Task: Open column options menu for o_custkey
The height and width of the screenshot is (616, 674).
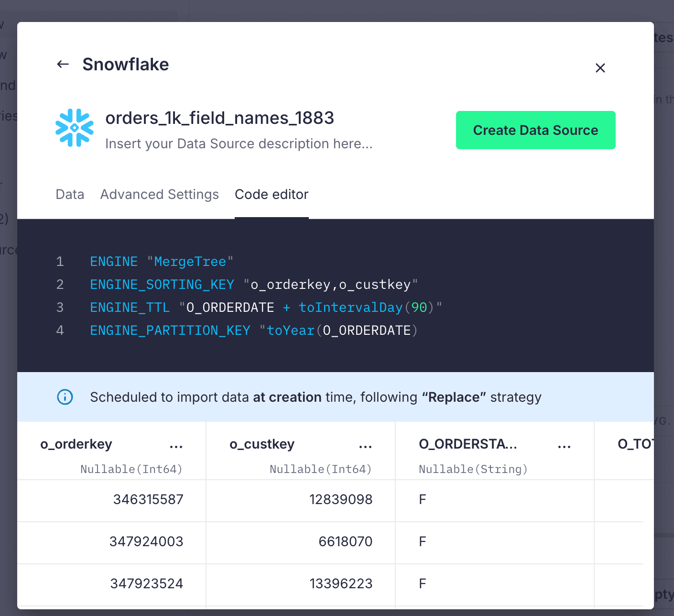Action: [x=365, y=445]
